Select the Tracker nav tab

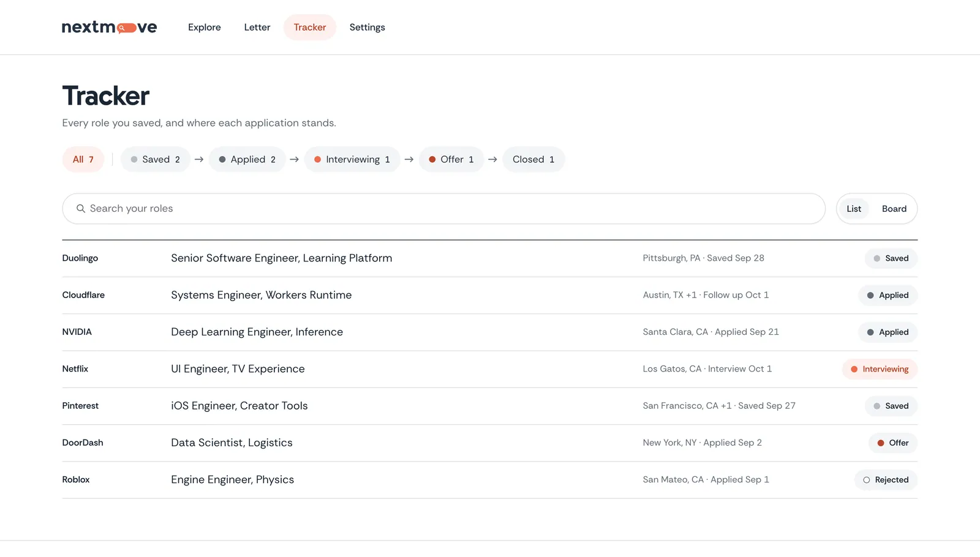coord(310,28)
